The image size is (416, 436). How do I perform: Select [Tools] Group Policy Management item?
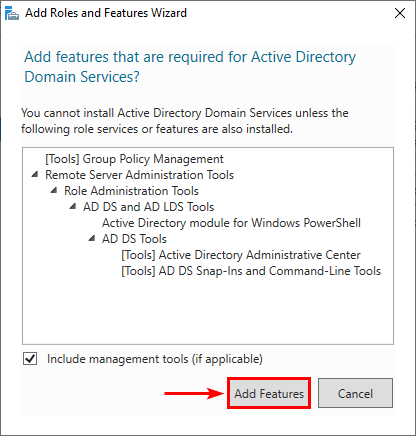click(134, 159)
